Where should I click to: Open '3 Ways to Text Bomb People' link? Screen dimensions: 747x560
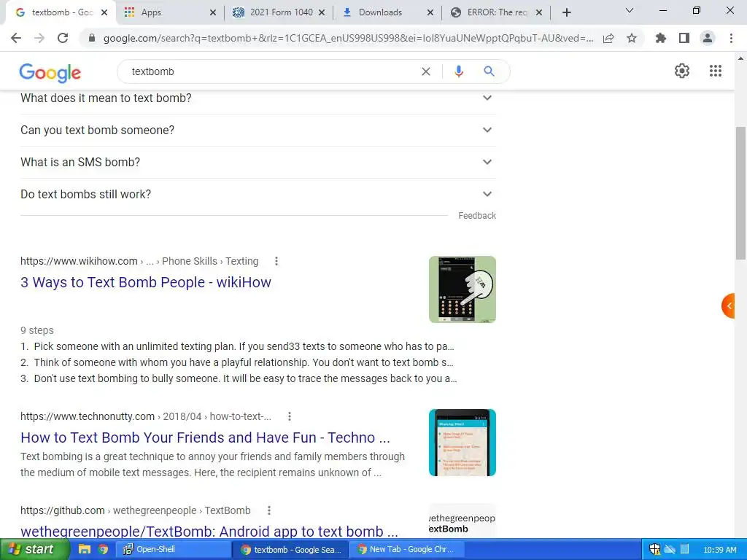pos(146,282)
